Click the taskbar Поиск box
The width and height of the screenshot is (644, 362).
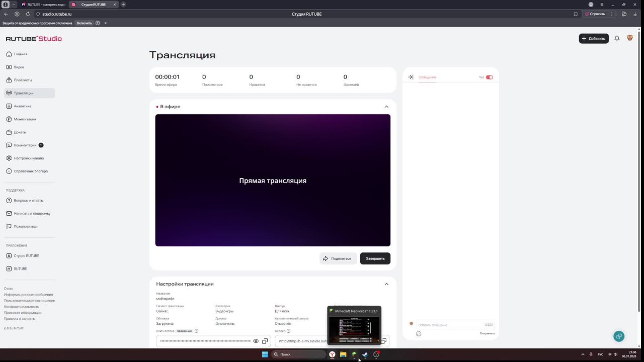point(298,354)
